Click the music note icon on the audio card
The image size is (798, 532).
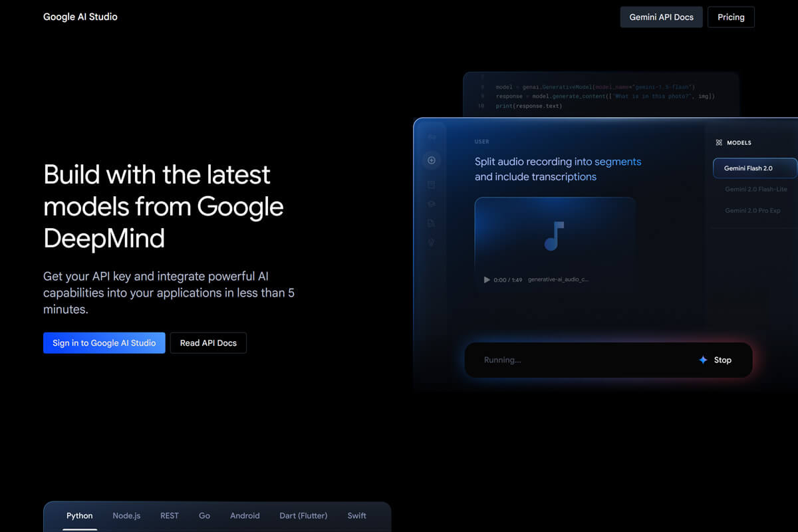[554, 235]
